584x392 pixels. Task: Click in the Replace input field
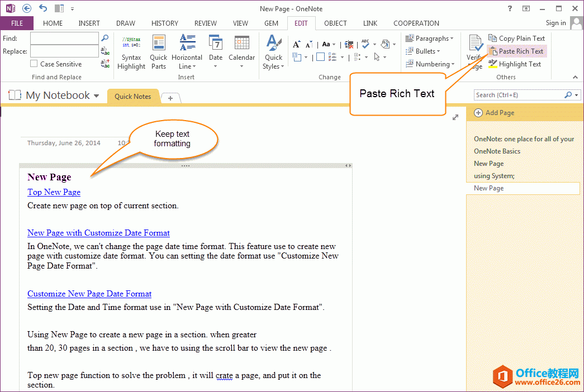(64, 51)
